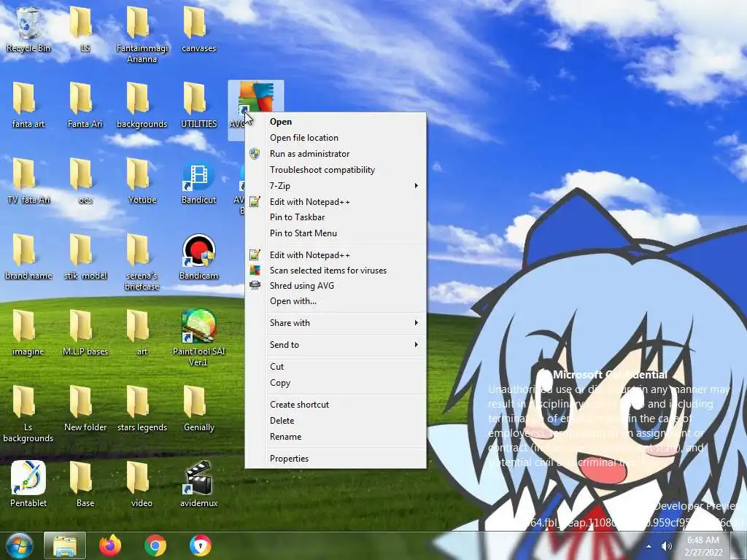Select the PaintTool SAI Ver.1 shortcut

click(x=198, y=338)
